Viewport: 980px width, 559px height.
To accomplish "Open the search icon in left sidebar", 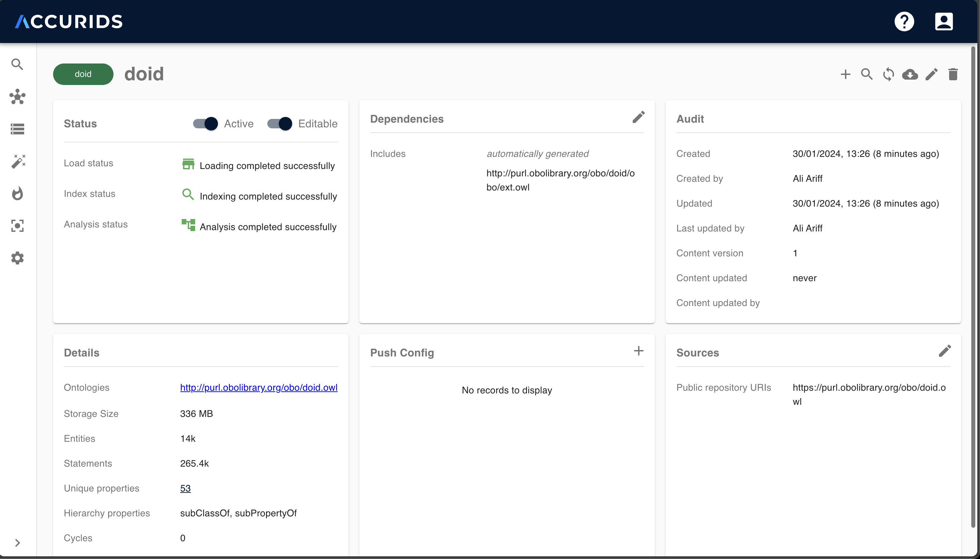I will [x=17, y=64].
